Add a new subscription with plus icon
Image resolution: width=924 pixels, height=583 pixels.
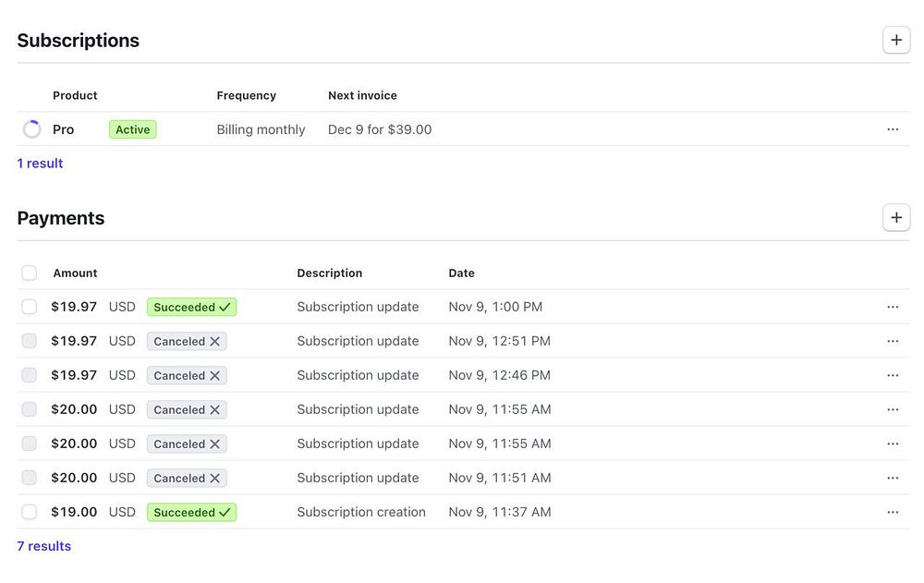click(895, 41)
